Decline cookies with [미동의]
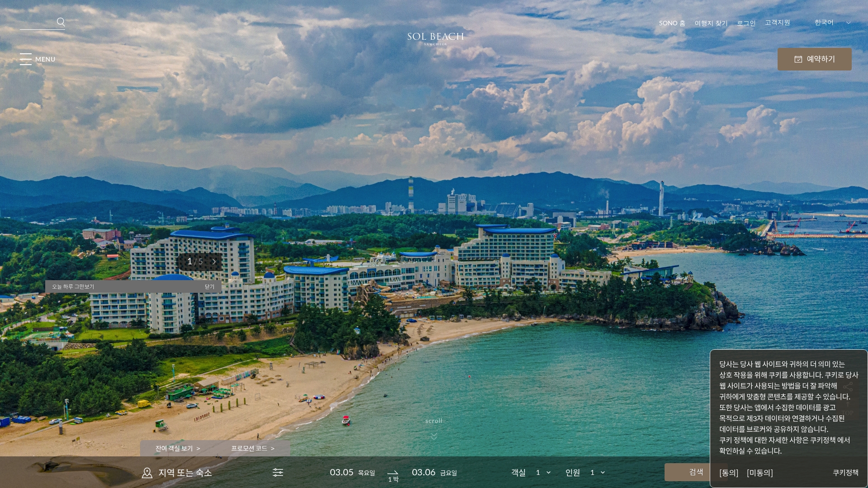Viewport: 868px width, 488px height. click(760, 473)
